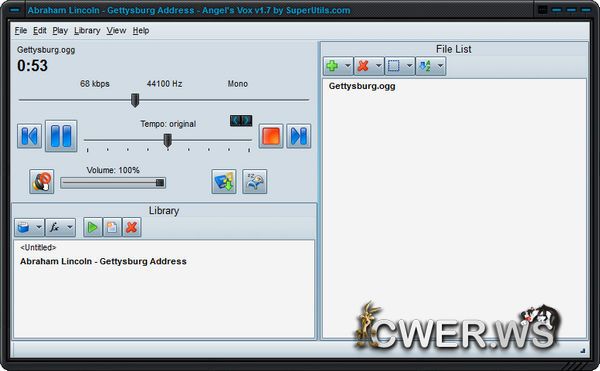Screen dimensions: 600x371
Task: Remove file with the red X in File List
Action: (x=363, y=66)
